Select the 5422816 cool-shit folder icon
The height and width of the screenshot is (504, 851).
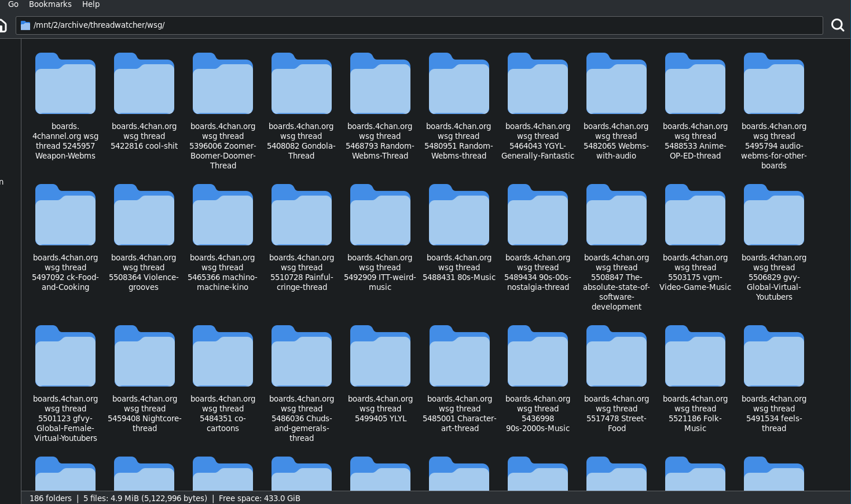tap(144, 83)
